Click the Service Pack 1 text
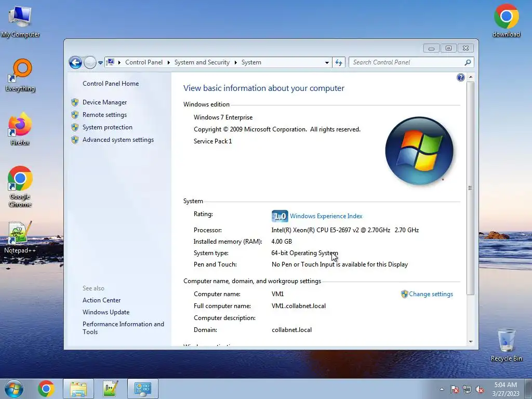 coord(212,141)
